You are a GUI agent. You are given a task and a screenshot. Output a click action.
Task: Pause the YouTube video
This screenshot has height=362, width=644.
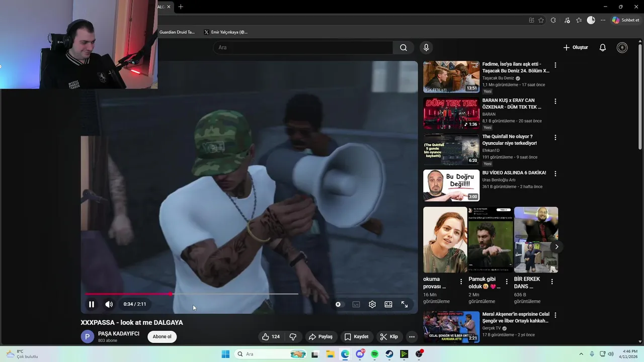(x=92, y=304)
